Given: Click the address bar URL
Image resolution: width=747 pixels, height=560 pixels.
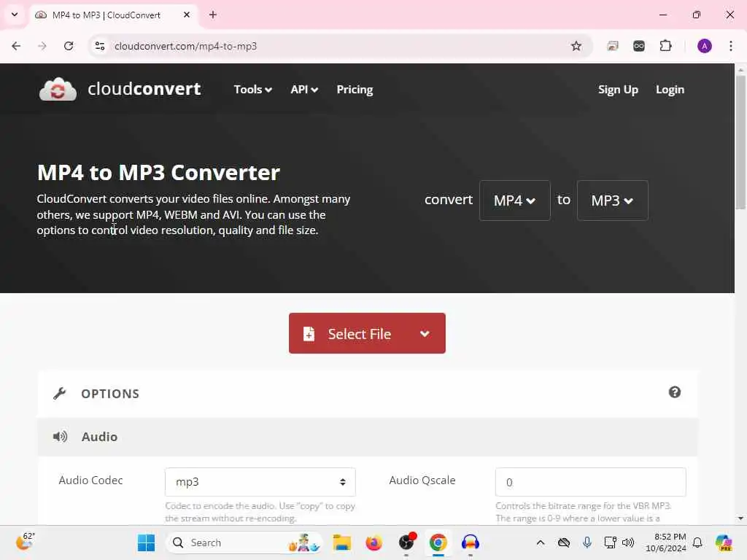Looking at the screenshot, I should tap(185, 46).
